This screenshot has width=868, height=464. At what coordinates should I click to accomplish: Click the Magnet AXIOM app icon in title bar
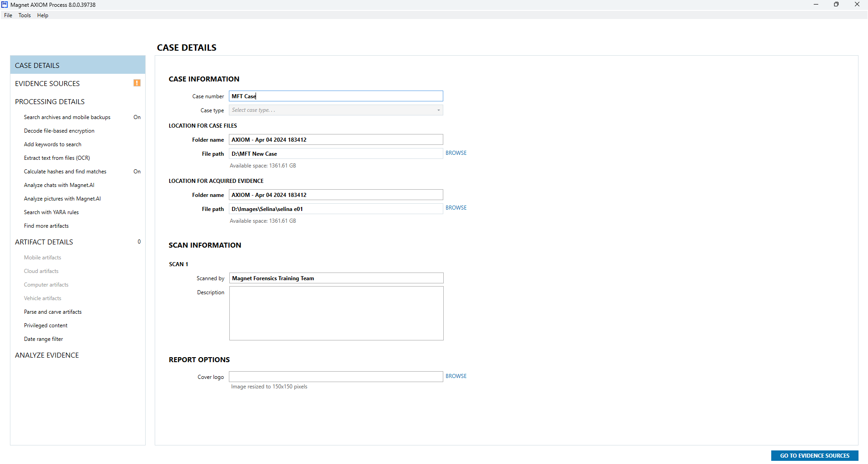(5, 5)
